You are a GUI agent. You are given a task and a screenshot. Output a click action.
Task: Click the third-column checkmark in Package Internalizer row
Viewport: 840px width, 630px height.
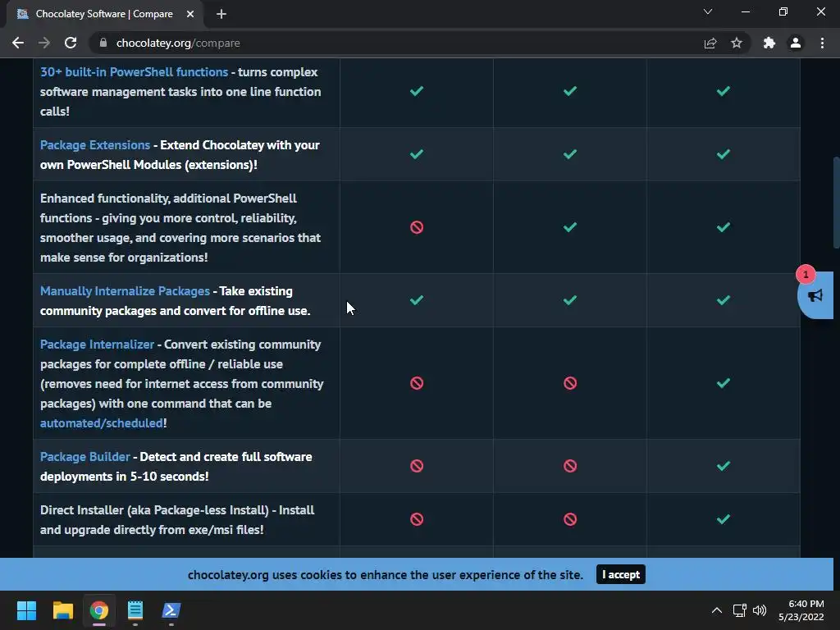click(x=724, y=383)
